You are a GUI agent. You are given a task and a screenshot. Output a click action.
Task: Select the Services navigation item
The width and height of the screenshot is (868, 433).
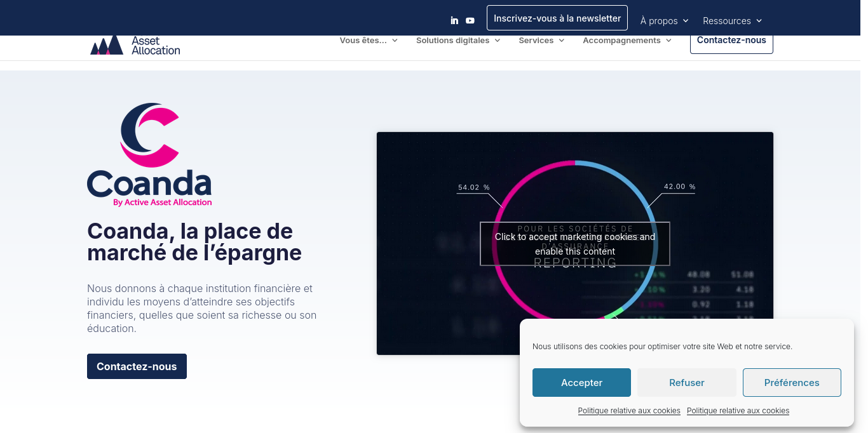pos(537,40)
